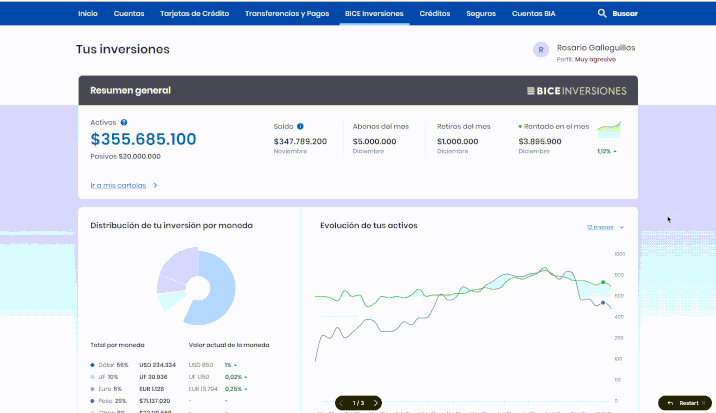The image size is (716, 413).
Task: Click the Dólar legend color dot
Action: point(92,365)
